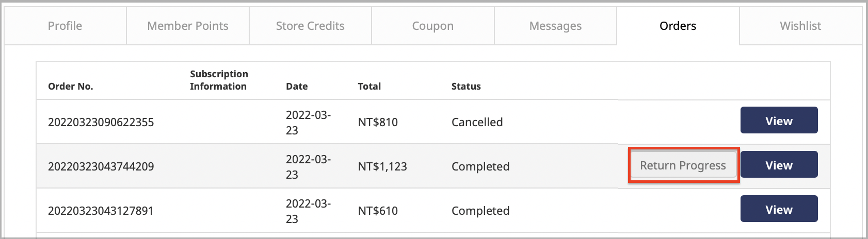Click the Total column header
This screenshot has width=868, height=239.
(369, 86)
